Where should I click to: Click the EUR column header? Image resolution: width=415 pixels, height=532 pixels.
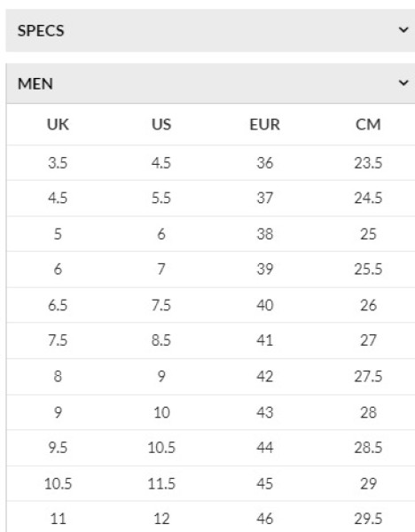click(x=264, y=124)
